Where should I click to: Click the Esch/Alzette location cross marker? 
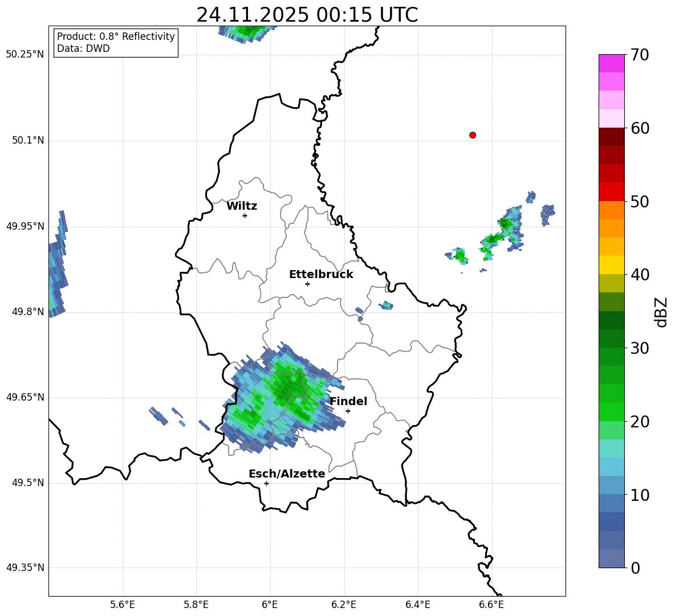click(x=266, y=483)
